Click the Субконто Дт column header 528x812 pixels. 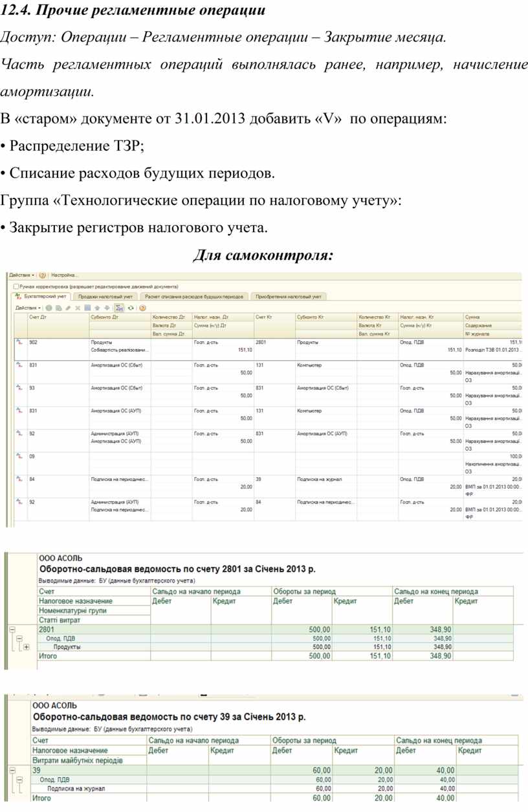click(x=119, y=317)
